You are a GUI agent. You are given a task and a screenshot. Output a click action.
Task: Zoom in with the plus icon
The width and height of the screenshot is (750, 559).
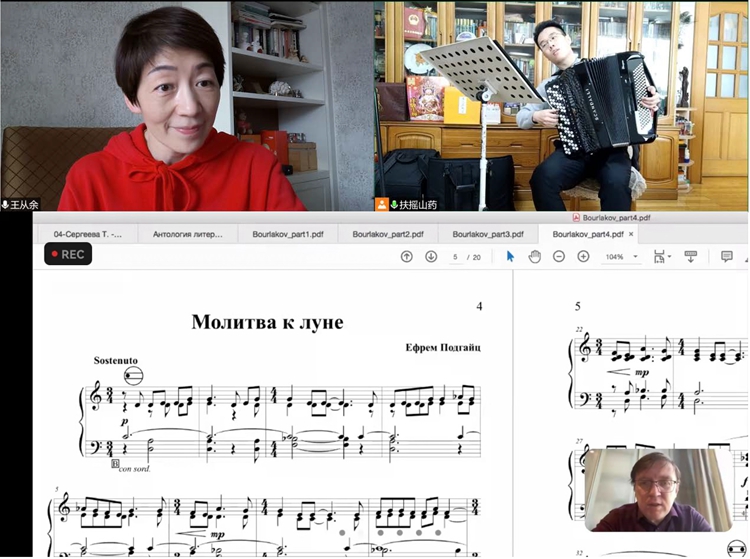tap(583, 257)
